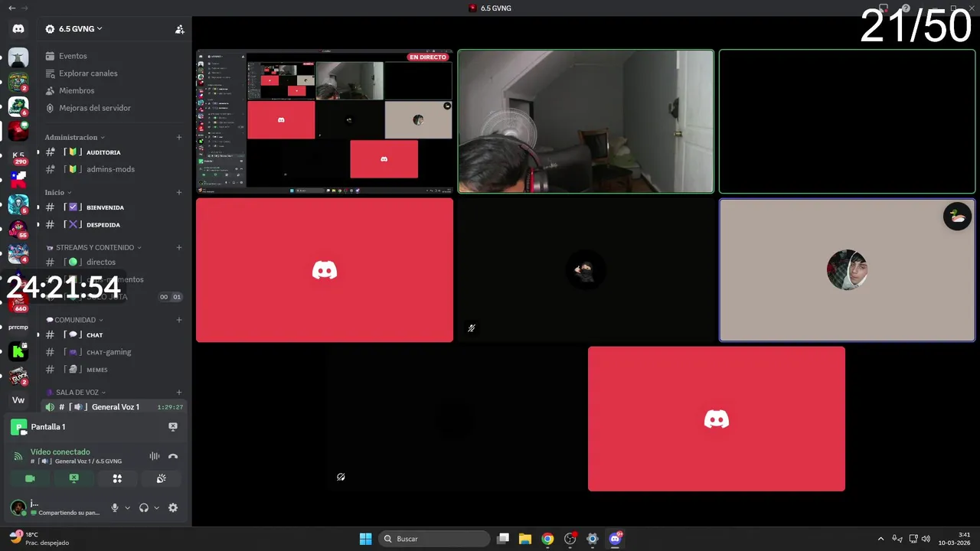Stop streaming Pantalla 1 icon
980x551 pixels.
(173, 427)
